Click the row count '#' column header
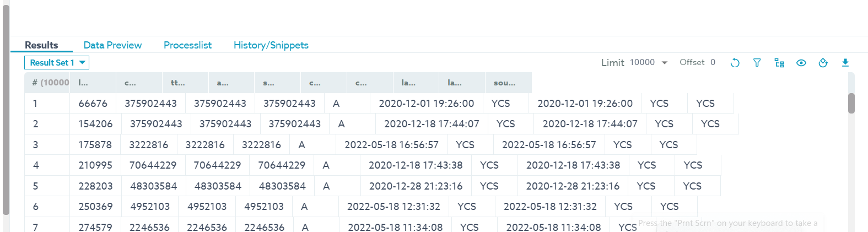Image resolution: width=868 pixels, height=232 pixels. 47,83
